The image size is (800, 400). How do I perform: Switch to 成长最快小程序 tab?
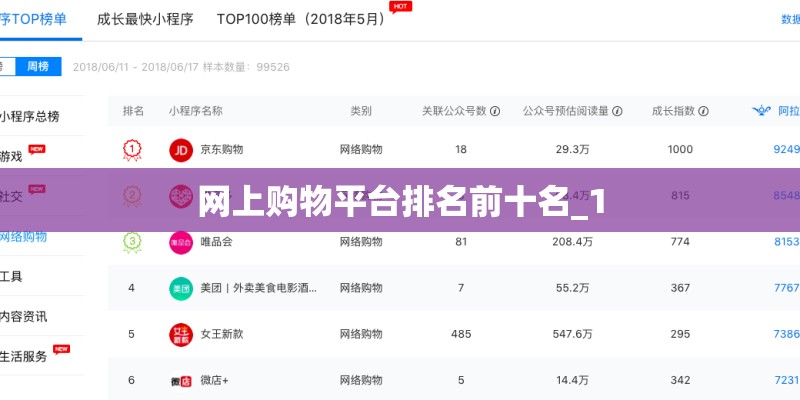pyautogui.click(x=145, y=19)
